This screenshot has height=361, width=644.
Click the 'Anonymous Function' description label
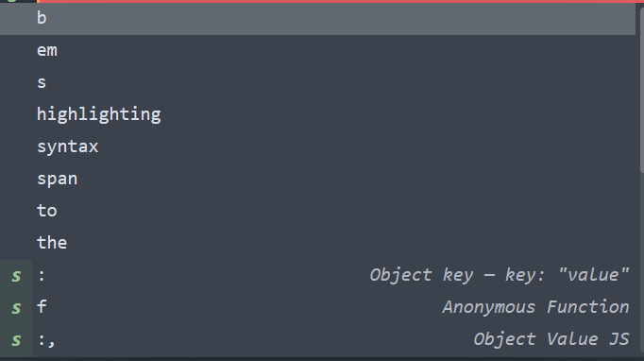535,307
